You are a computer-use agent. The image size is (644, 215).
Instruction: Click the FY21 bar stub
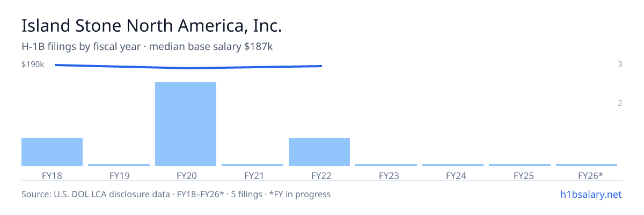coord(252,165)
